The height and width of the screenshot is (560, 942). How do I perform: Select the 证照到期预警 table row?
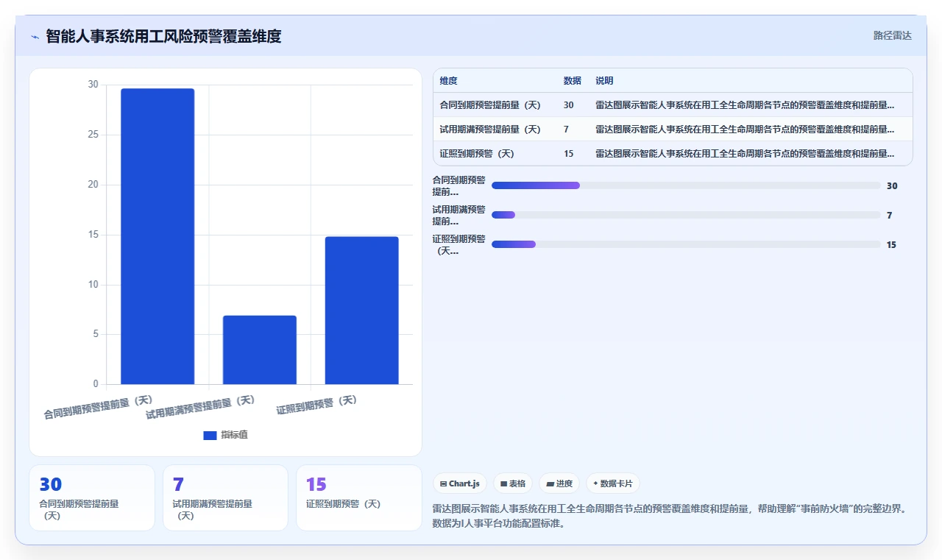click(673, 154)
